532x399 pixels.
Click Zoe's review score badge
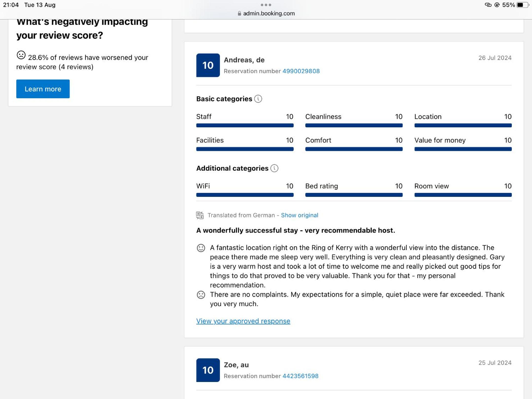[x=208, y=370]
